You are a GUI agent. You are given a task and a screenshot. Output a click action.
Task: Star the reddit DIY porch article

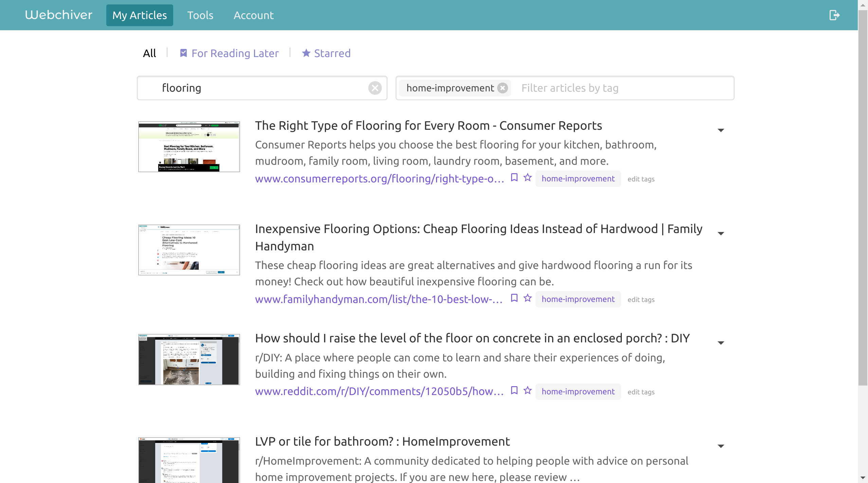coord(527,391)
